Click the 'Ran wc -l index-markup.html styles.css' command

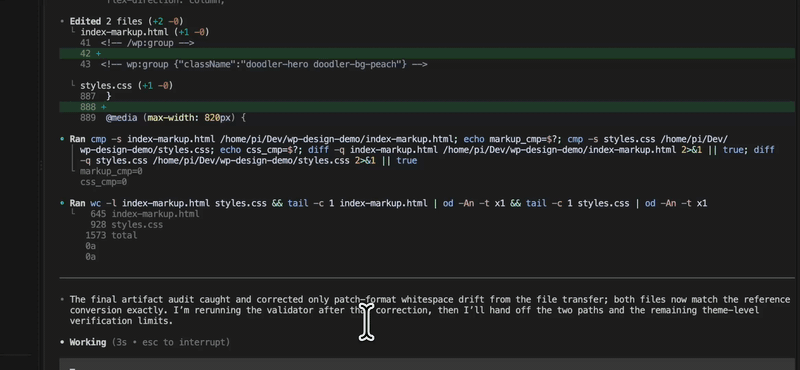(x=388, y=204)
